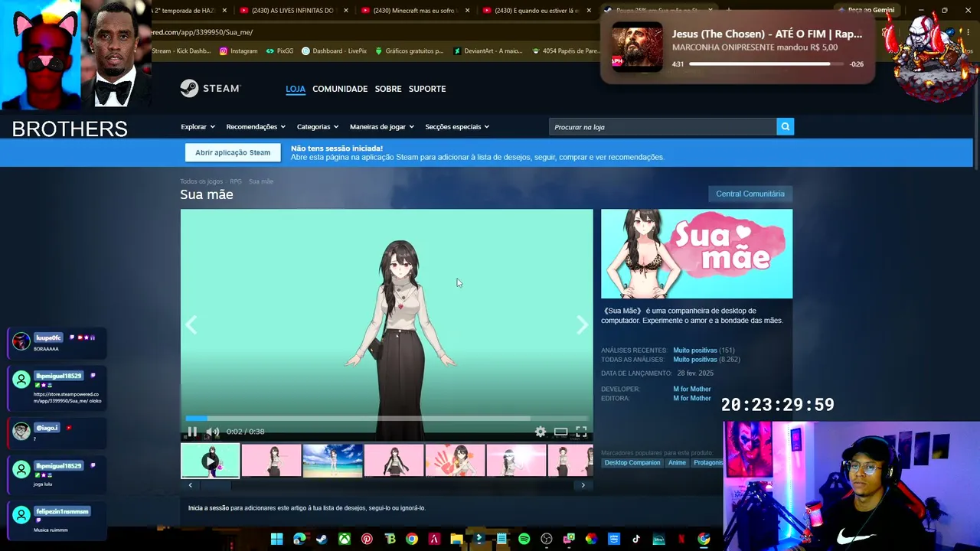This screenshot has width=980, height=551.
Task: Open developer M for Mother link
Action: pos(692,390)
